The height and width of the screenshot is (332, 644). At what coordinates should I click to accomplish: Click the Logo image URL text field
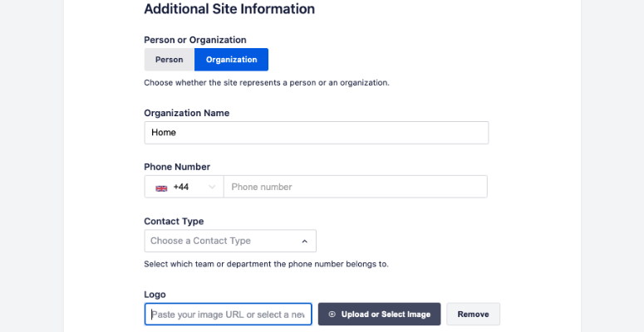pos(228,315)
